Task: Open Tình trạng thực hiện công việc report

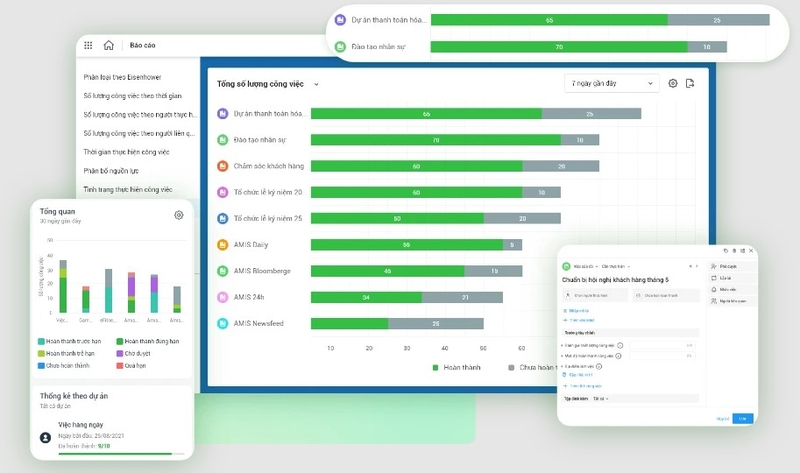Action: tap(128, 189)
